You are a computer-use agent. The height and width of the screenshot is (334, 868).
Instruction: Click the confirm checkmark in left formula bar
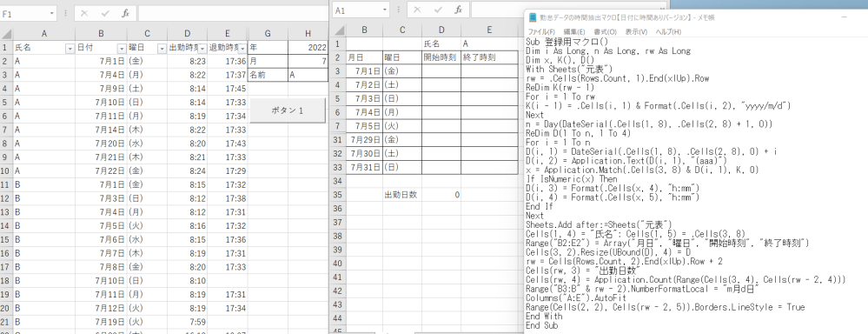[x=105, y=13]
